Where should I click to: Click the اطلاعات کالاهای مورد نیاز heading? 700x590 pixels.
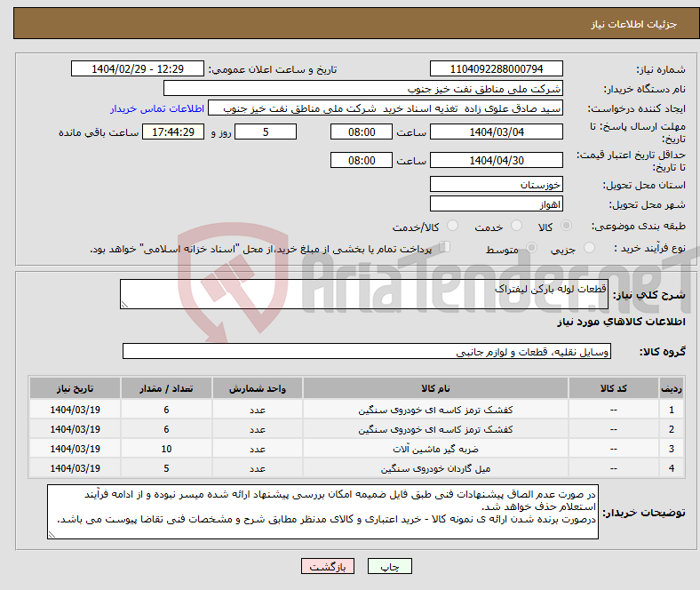(x=621, y=322)
